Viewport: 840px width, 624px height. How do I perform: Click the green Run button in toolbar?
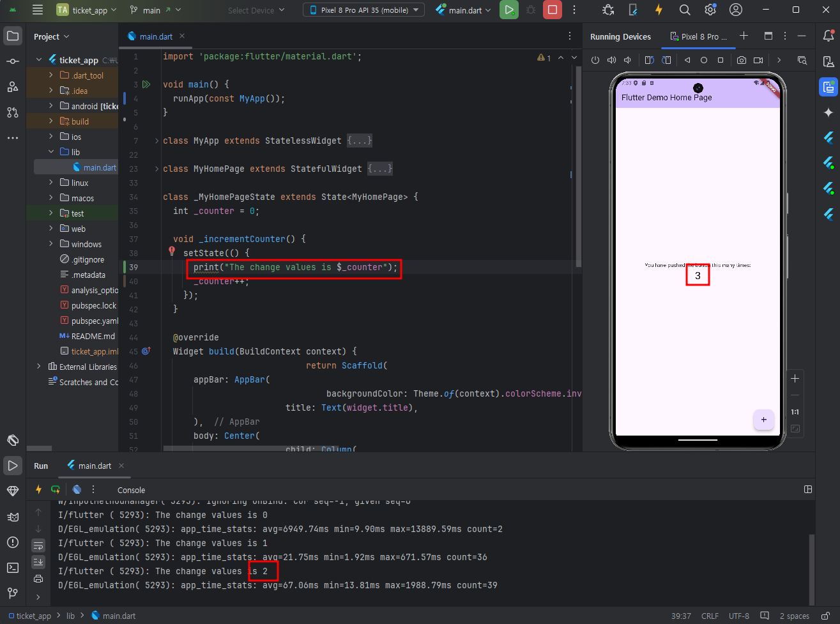click(509, 10)
